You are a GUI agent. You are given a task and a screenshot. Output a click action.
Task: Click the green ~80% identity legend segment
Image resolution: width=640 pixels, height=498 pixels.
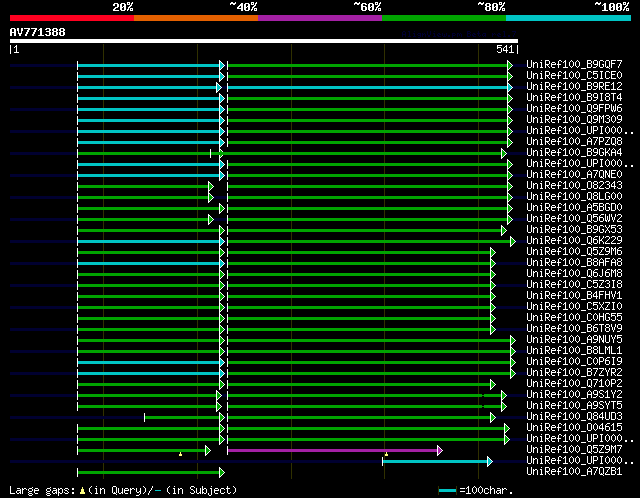click(444, 18)
